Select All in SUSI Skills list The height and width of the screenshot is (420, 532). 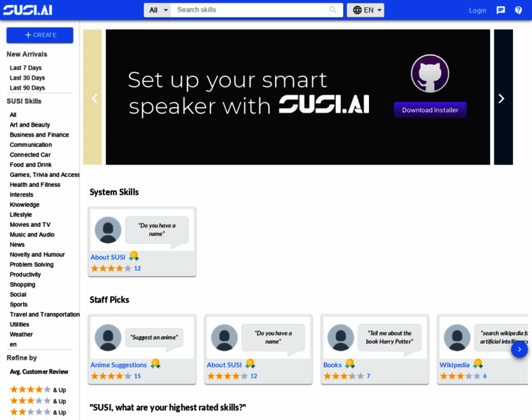[x=13, y=115]
